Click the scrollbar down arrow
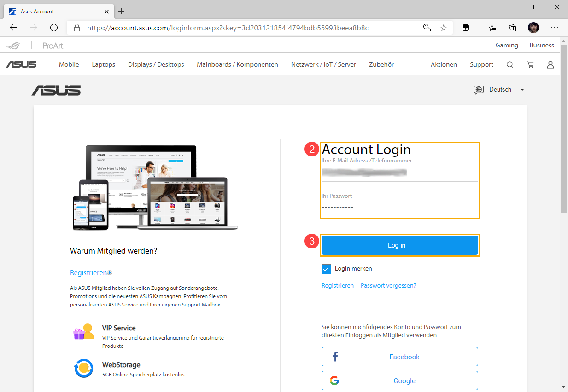 point(564,387)
